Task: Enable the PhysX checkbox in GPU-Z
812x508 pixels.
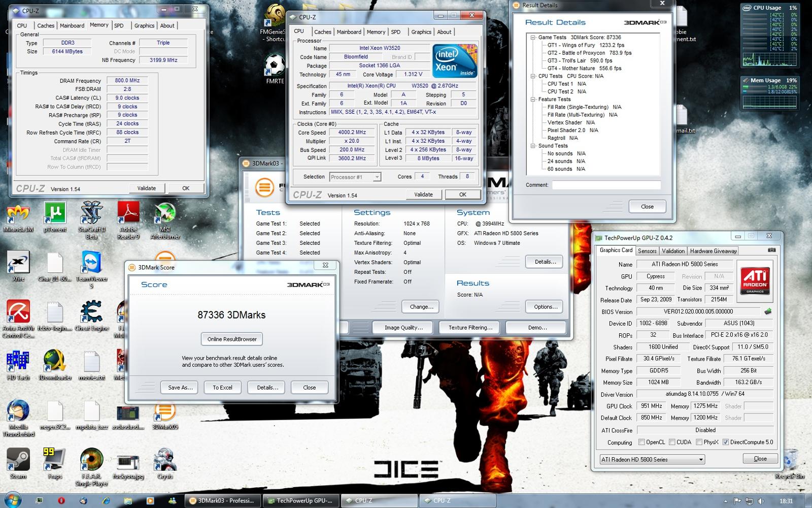Action: [699, 442]
